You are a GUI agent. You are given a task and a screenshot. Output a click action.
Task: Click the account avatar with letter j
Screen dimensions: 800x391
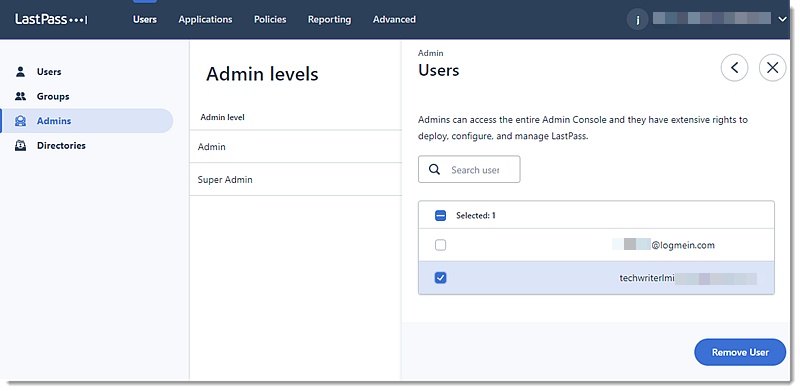[x=637, y=20]
